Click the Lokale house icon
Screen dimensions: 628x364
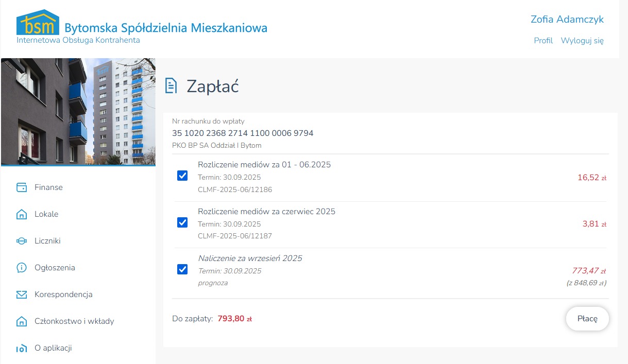tap(22, 214)
